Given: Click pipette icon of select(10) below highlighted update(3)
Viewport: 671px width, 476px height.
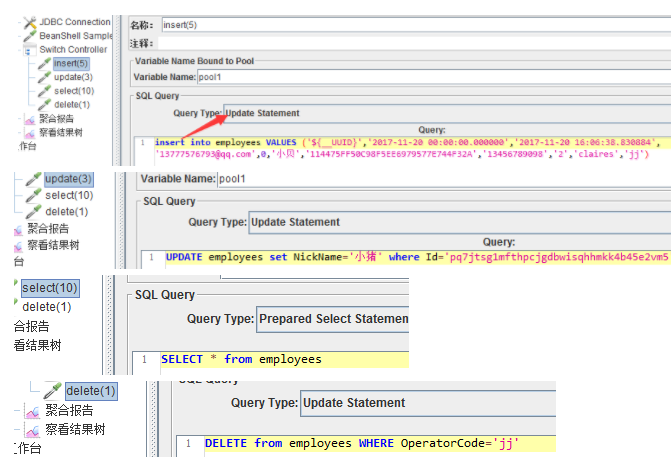Looking at the screenshot, I should tap(33, 196).
